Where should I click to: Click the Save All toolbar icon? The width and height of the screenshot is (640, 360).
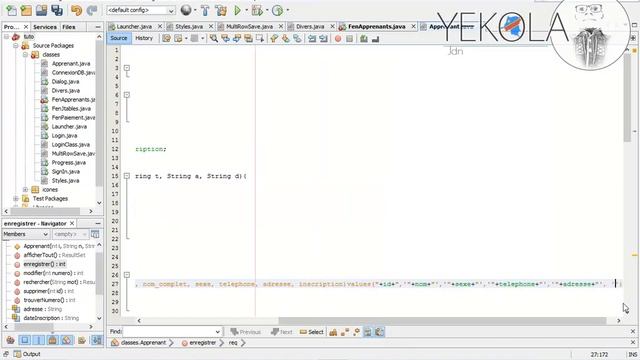tap(57, 10)
